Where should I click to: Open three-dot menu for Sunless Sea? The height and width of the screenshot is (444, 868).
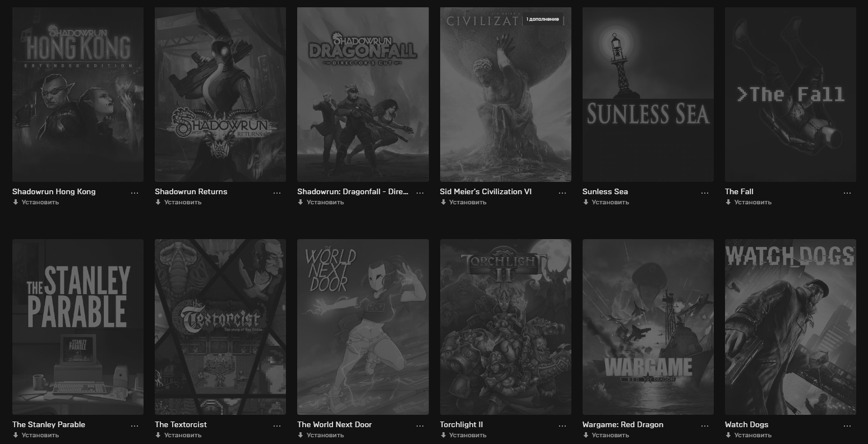[705, 193]
